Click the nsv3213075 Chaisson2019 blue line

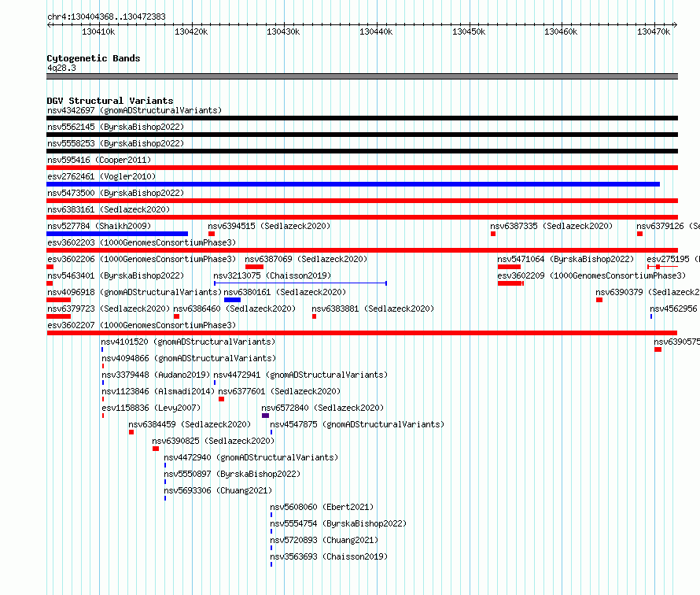[300, 283]
